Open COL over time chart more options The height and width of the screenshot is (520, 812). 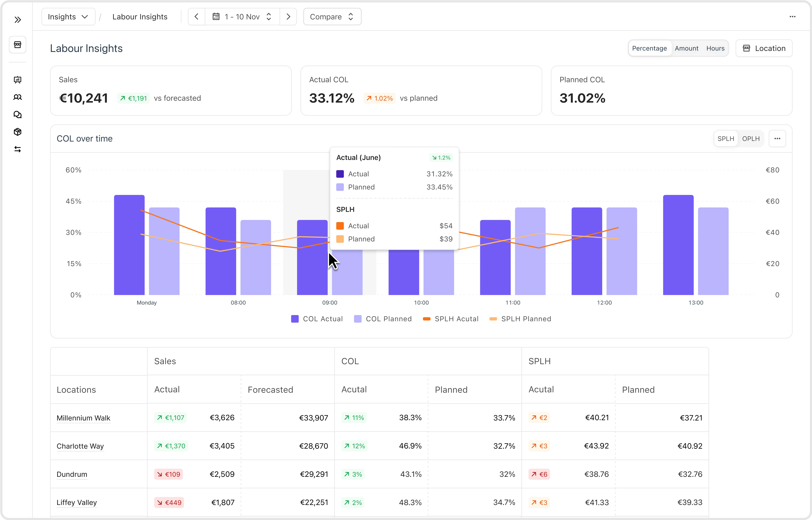click(777, 138)
